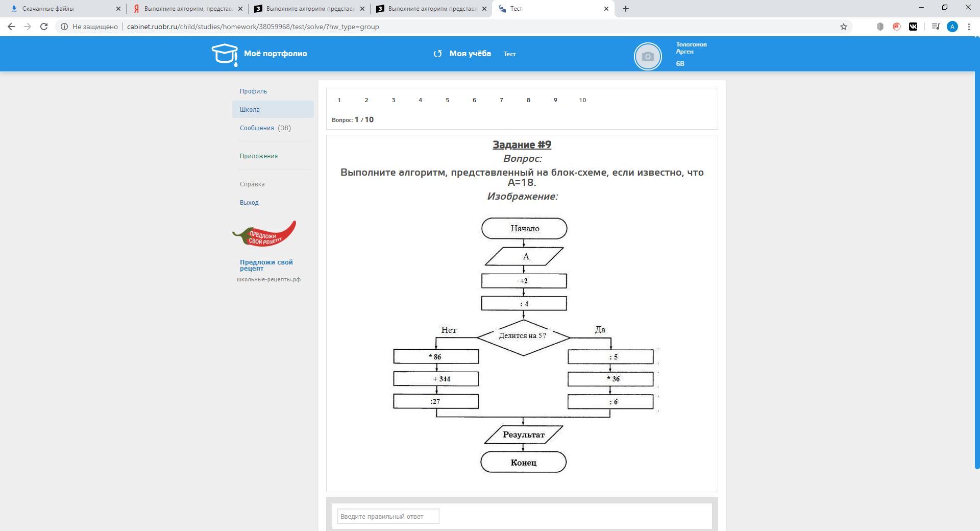Click the 'Моё портфолио' header link
The height and width of the screenshot is (531, 980).
point(276,54)
